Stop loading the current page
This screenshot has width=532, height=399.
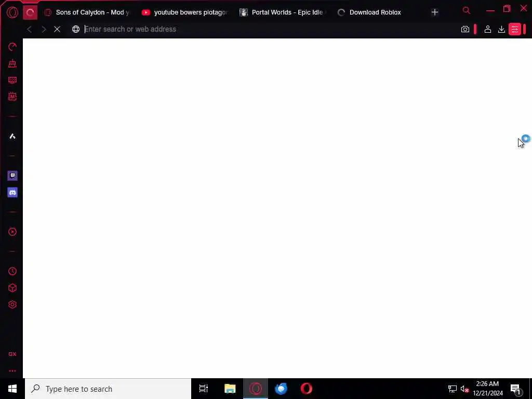(x=57, y=29)
